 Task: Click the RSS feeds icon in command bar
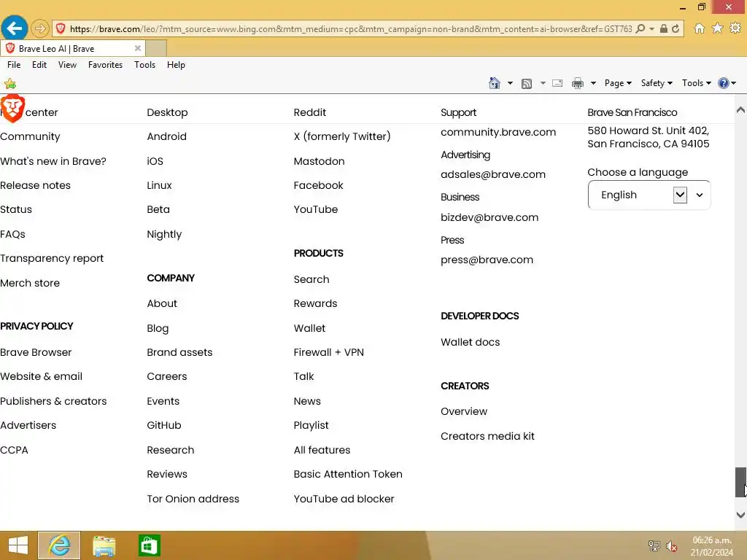click(527, 83)
